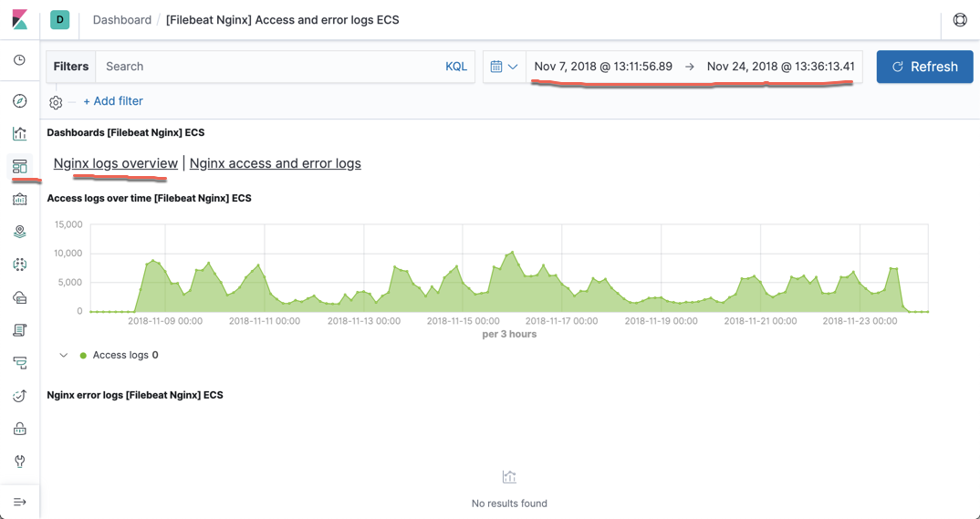980x519 pixels.
Task: Open Discover compass icon in sidebar
Action: (19, 100)
